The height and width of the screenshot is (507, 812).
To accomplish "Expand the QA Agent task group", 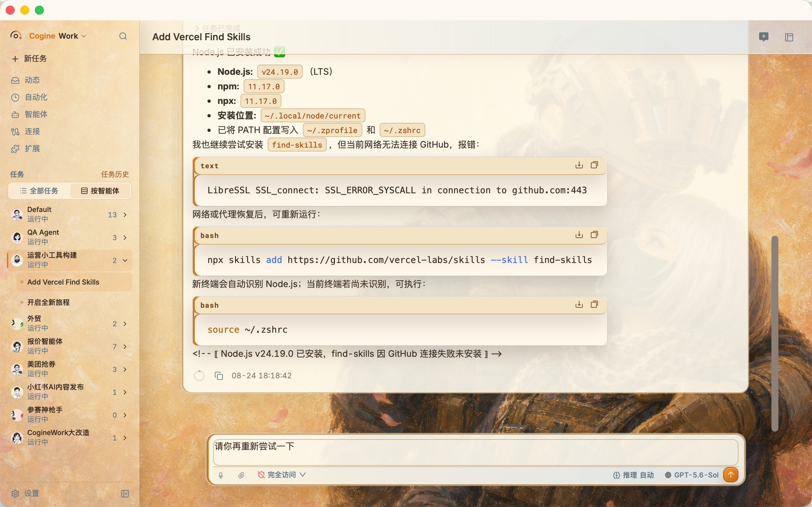I will coord(125,237).
